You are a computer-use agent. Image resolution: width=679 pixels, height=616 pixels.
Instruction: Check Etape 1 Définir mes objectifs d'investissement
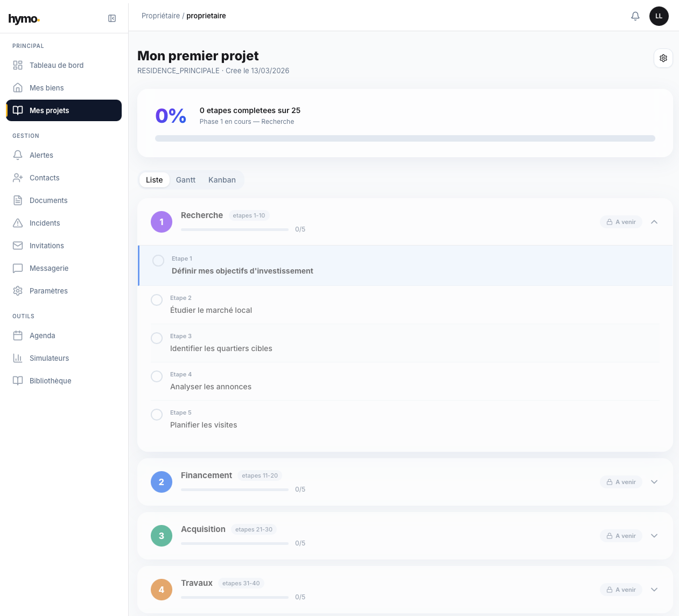(158, 260)
